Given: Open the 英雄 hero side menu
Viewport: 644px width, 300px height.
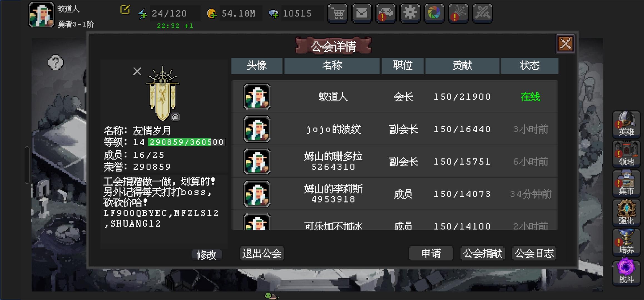Looking at the screenshot, I should point(626,124).
